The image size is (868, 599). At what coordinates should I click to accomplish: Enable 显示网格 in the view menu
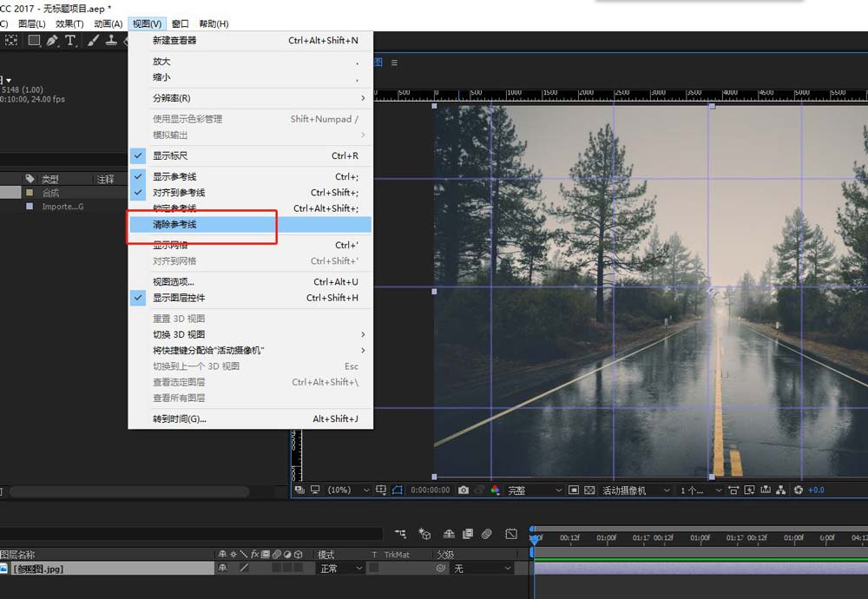click(251, 246)
